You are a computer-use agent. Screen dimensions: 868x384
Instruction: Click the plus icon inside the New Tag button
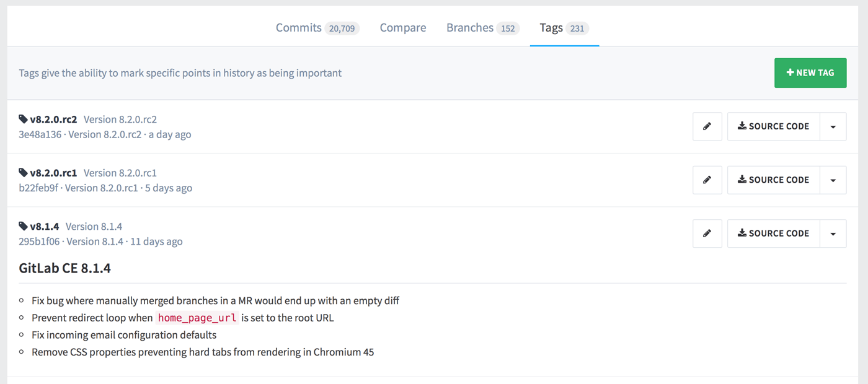[789, 72]
